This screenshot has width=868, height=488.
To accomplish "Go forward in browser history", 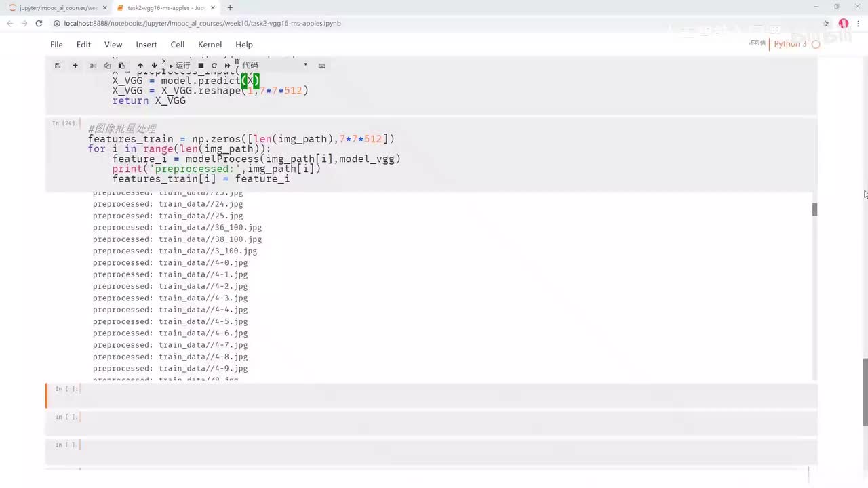I will 24,23.
